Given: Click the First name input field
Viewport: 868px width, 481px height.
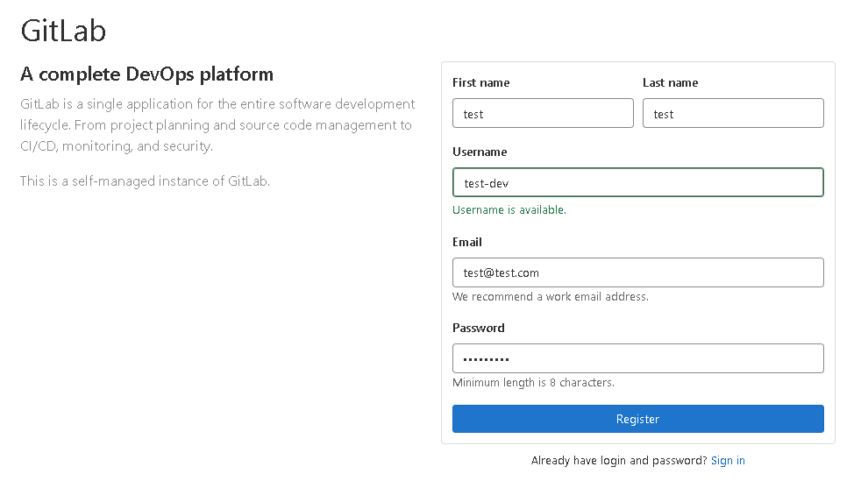Looking at the screenshot, I should click(543, 114).
